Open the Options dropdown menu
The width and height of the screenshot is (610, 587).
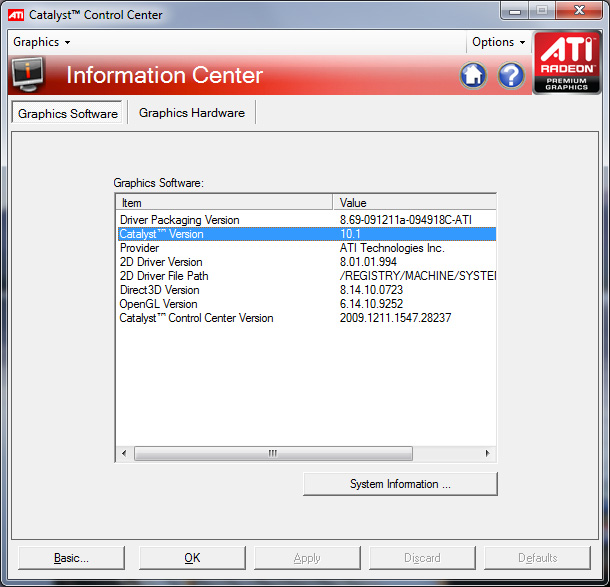pyautogui.click(x=498, y=42)
